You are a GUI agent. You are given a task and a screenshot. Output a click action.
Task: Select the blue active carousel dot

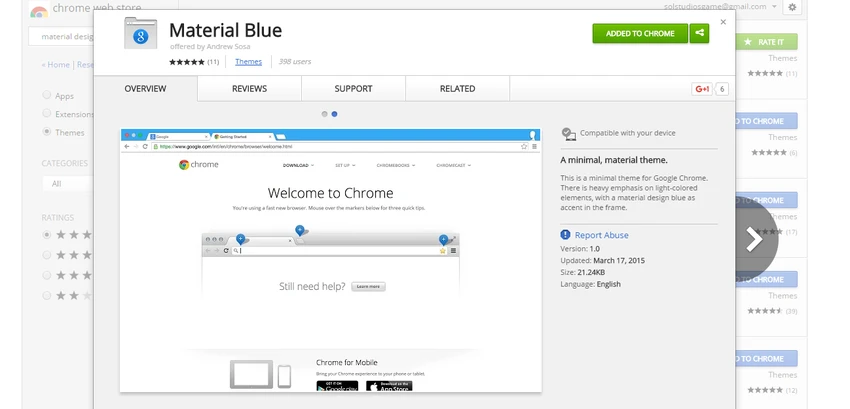click(334, 114)
